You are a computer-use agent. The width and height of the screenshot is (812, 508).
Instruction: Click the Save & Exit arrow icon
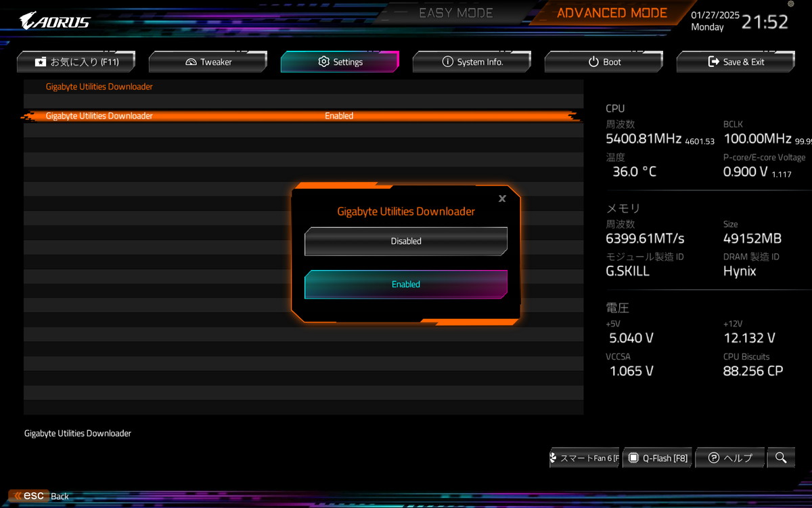pos(713,62)
